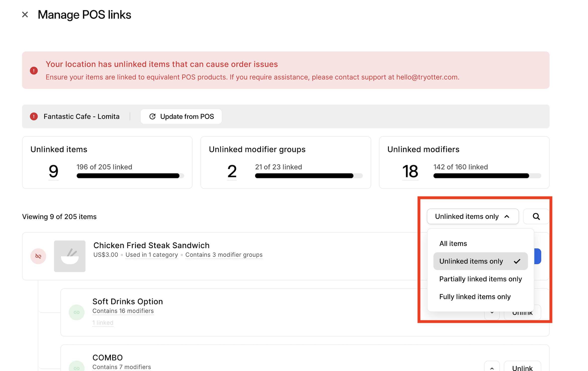Image resolution: width=588 pixels, height=371 pixels.
Task: Select Partially linked items only option
Action: (480, 279)
